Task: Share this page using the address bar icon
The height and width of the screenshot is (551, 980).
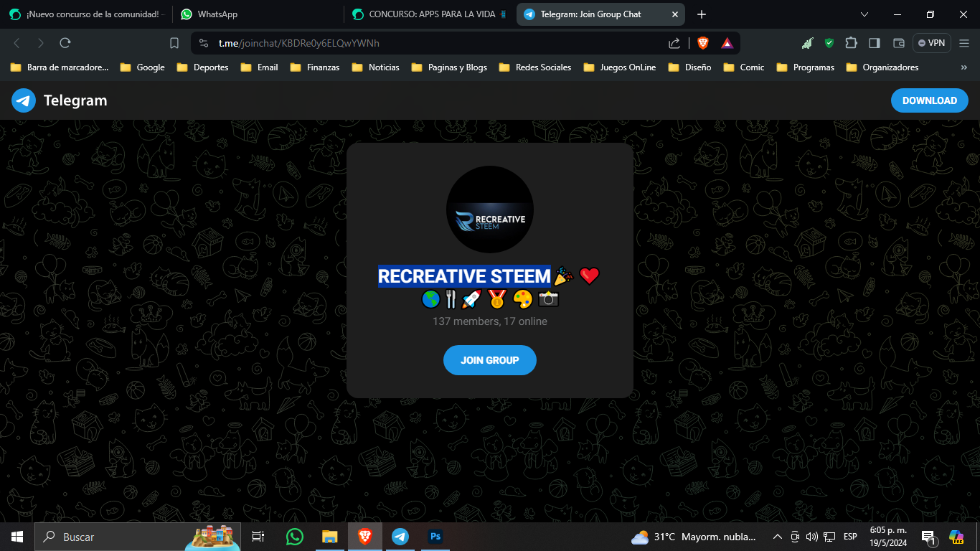Action: point(674,43)
